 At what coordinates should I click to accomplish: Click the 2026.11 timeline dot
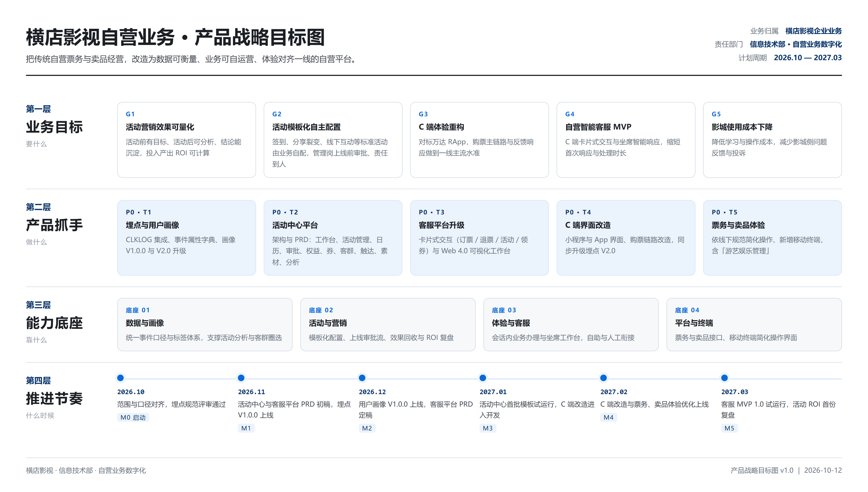241,378
